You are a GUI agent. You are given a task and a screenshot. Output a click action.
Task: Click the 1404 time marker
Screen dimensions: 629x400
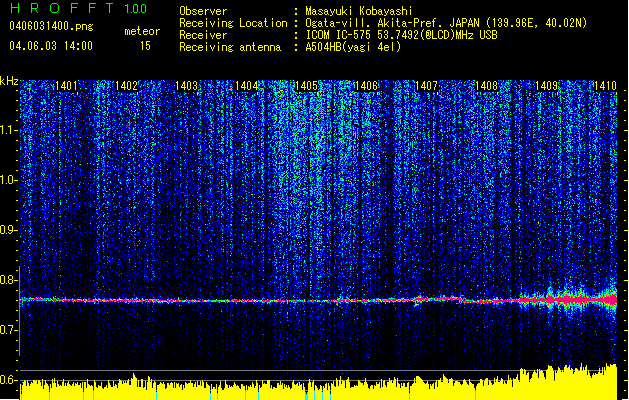point(246,86)
